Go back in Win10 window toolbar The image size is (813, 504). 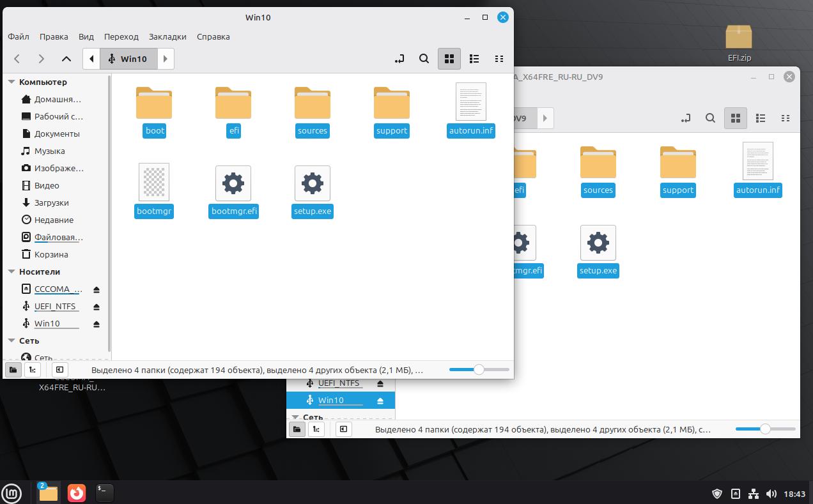(17, 59)
